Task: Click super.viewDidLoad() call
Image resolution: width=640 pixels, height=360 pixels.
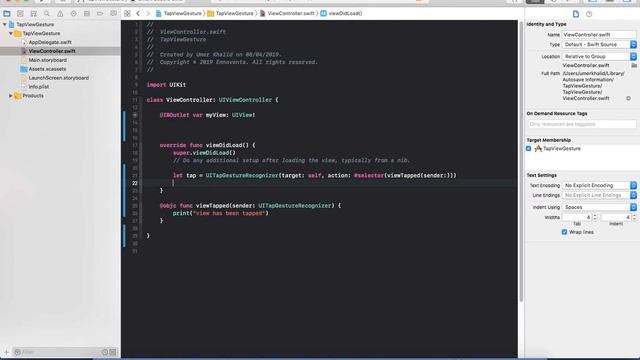Action: (204, 153)
